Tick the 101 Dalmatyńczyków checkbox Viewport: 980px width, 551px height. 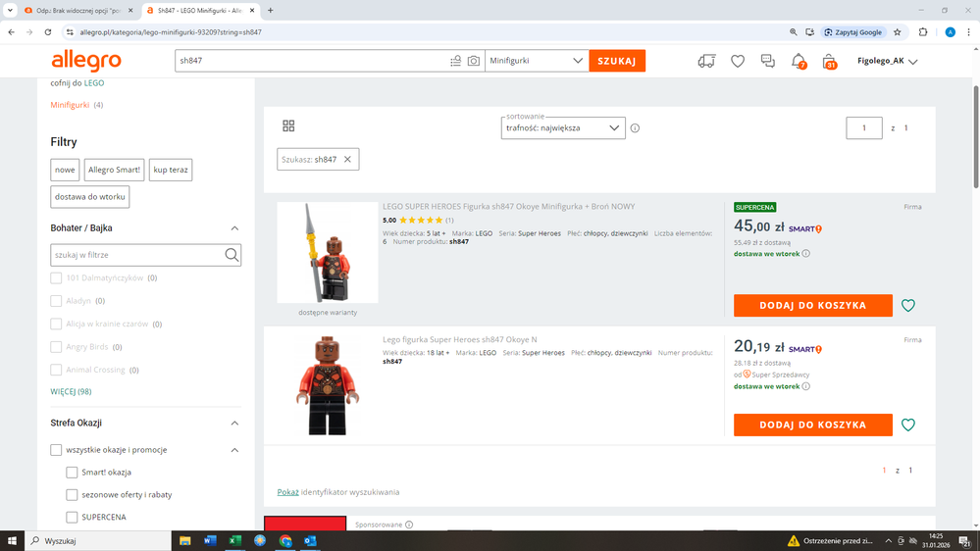pyautogui.click(x=56, y=278)
